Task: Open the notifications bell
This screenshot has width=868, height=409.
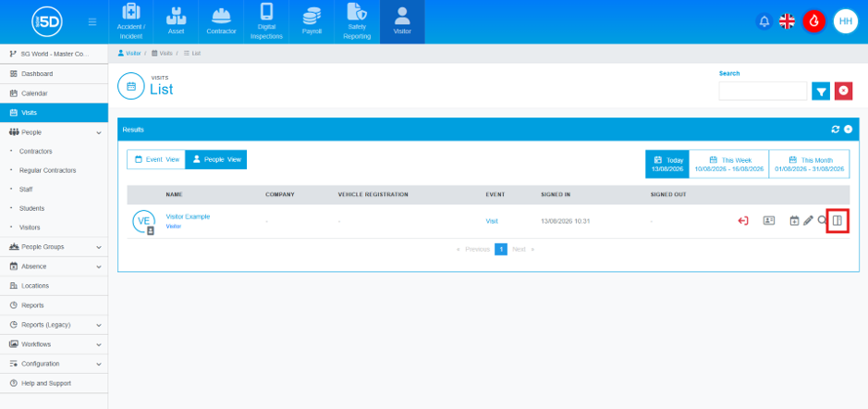Action: 764,21
